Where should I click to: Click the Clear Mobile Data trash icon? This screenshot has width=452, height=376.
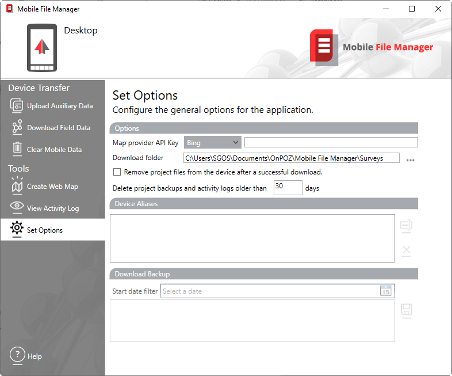[17, 149]
